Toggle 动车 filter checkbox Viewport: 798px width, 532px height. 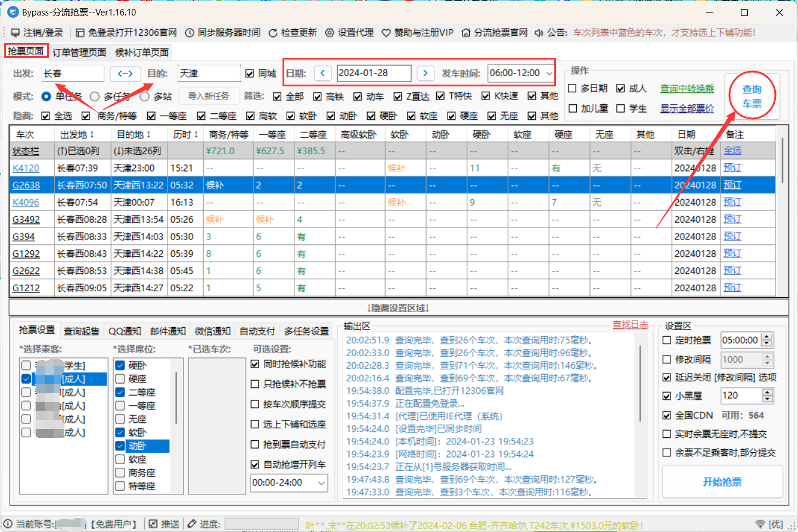[x=358, y=96]
